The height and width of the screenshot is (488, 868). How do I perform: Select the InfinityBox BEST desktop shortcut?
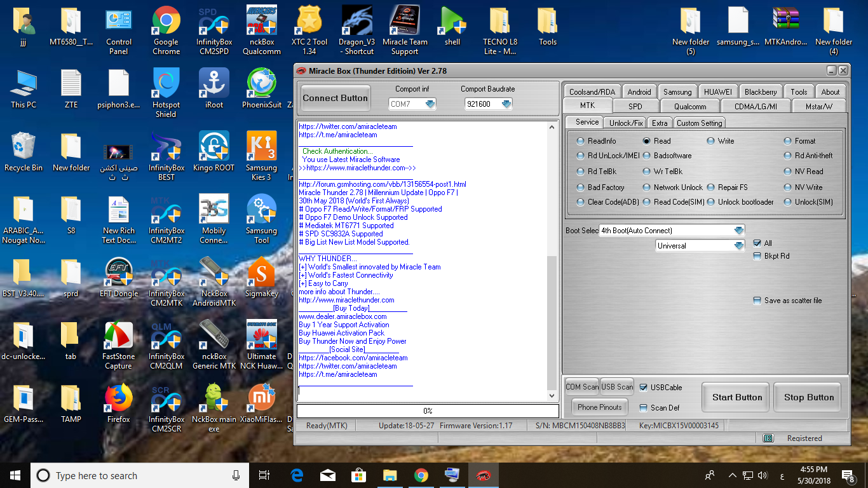[x=166, y=157]
